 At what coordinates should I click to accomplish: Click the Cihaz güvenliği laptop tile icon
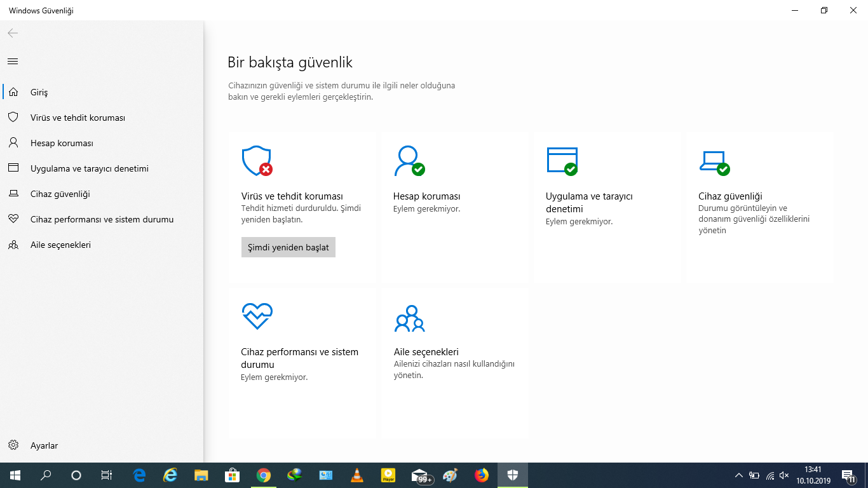pos(714,163)
